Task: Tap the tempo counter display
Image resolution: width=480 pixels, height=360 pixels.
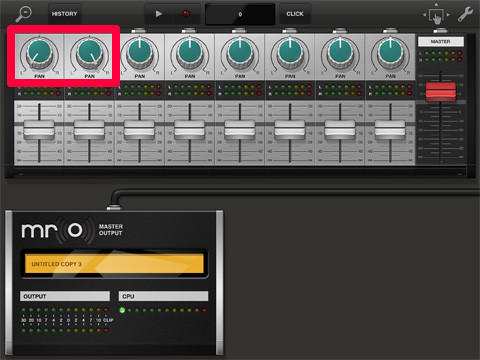Action: coord(240,14)
